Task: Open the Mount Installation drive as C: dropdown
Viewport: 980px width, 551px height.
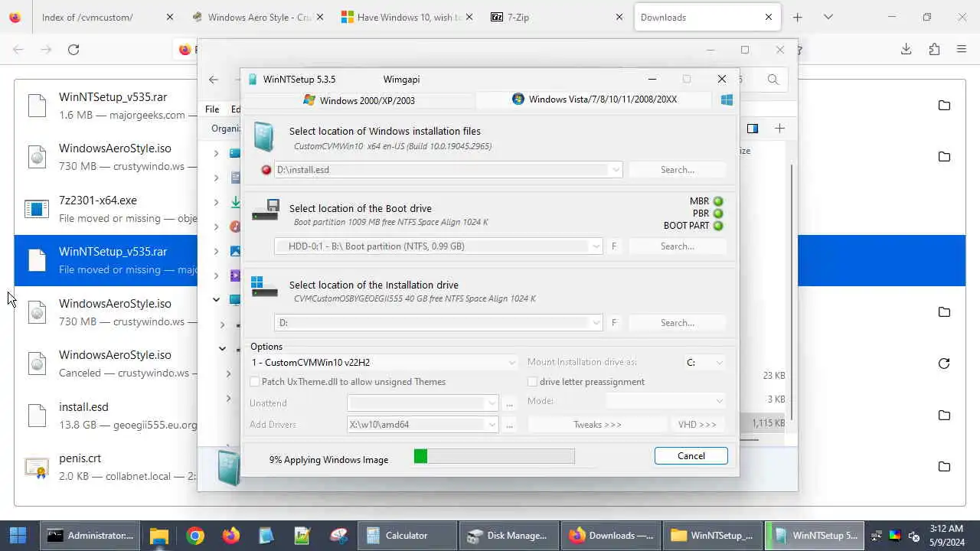Action: pyautogui.click(x=719, y=363)
